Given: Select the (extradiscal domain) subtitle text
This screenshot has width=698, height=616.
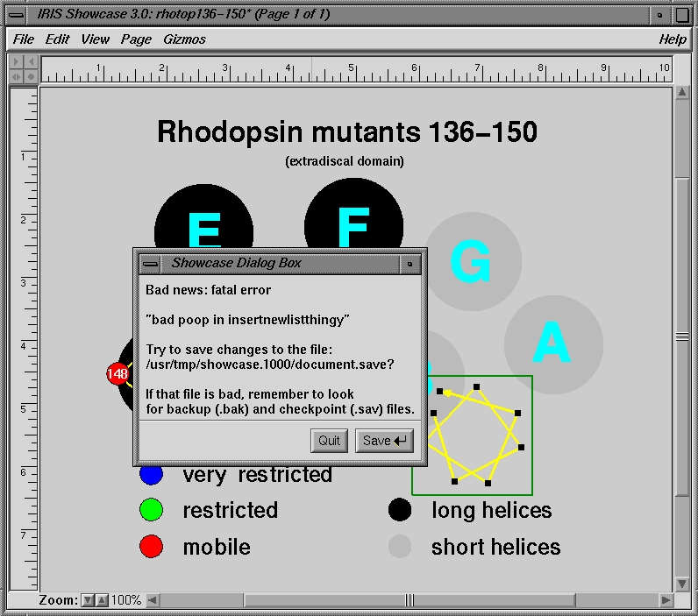Looking at the screenshot, I should [345, 161].
